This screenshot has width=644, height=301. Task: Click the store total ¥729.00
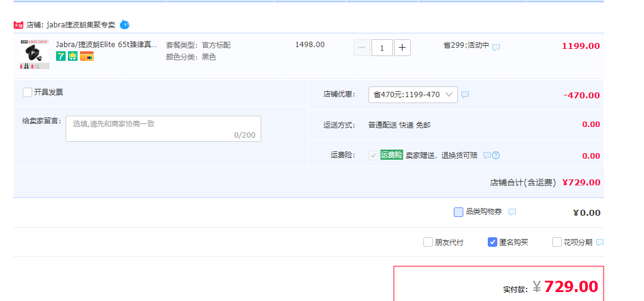581,182
